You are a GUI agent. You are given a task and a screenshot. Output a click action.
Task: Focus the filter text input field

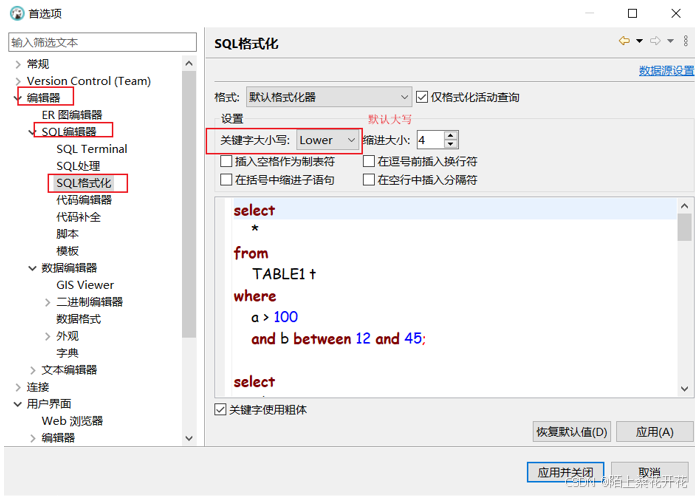pyautogui.click(x=102, y=42)
